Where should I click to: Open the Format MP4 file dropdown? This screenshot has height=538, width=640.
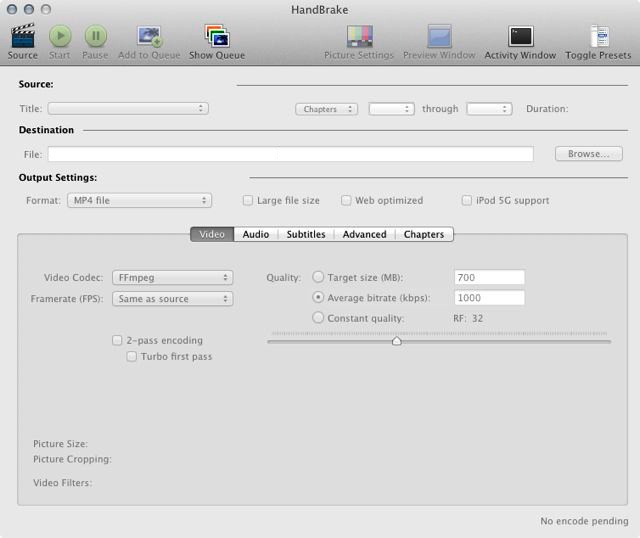140,200
